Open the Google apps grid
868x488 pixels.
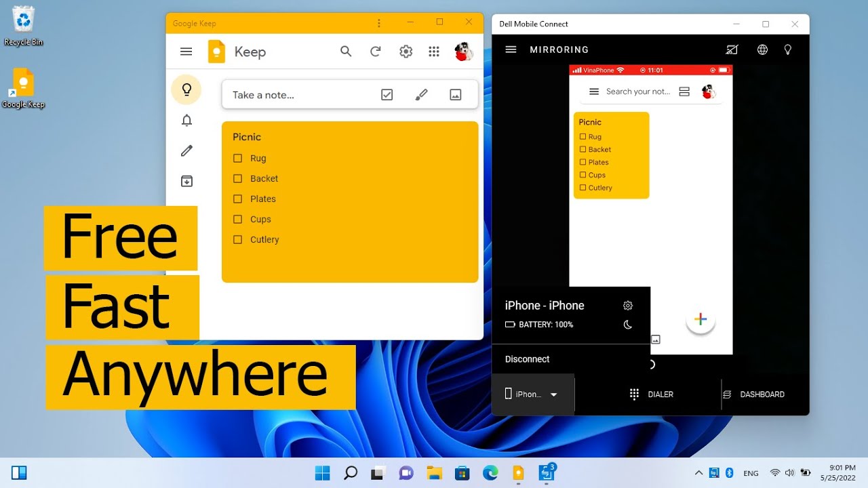[435, 52]
